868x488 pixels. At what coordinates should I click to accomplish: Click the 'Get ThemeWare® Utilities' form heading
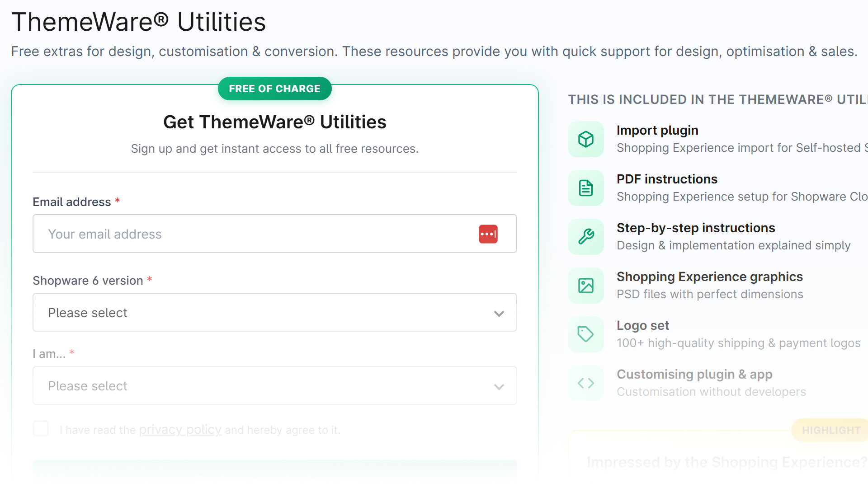[x=275, y=122]
